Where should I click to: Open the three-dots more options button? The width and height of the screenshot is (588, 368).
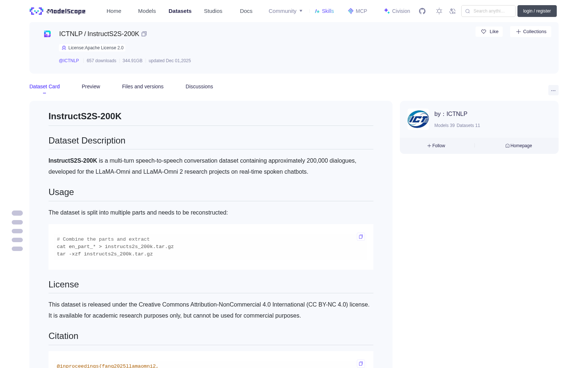tap(553, 90)
